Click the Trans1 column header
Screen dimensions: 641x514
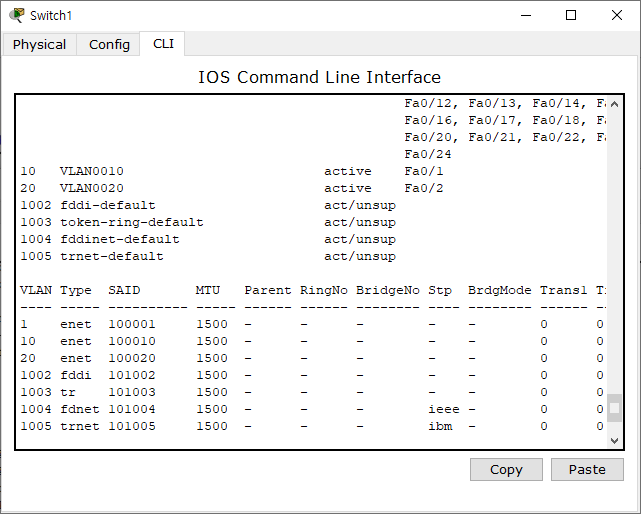click(563, 290)
